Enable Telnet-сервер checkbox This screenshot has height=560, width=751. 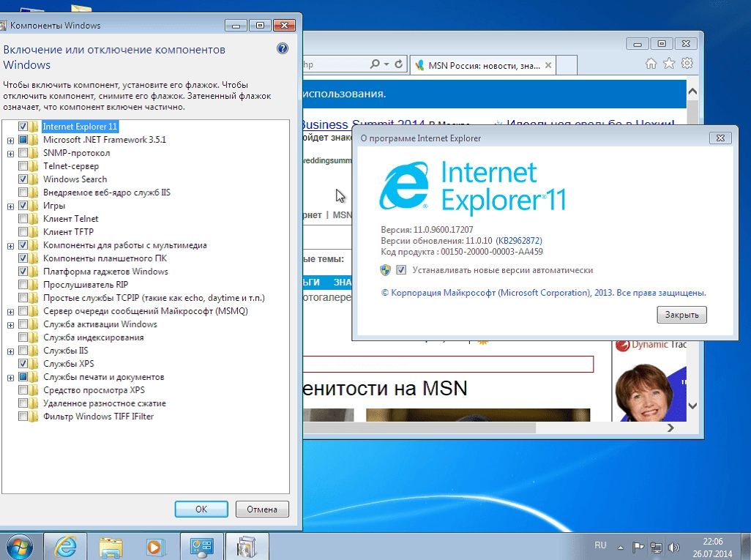(x=23, y=166)
